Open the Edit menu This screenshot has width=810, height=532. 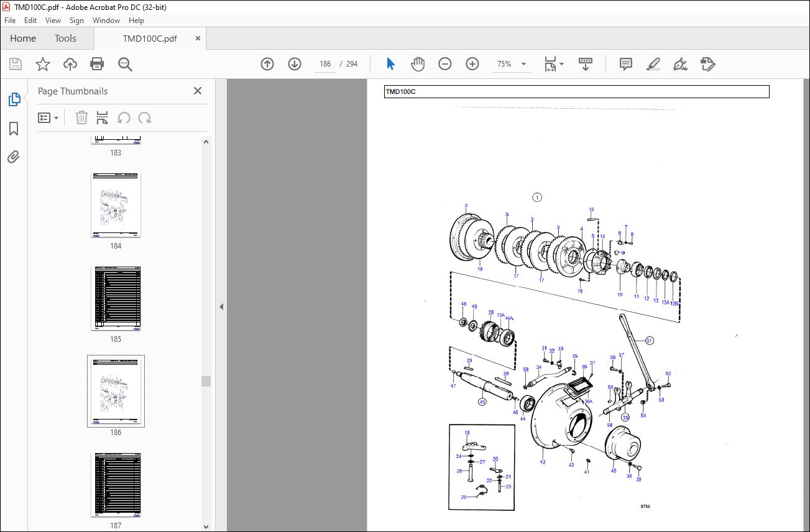[x=30, y=21]
